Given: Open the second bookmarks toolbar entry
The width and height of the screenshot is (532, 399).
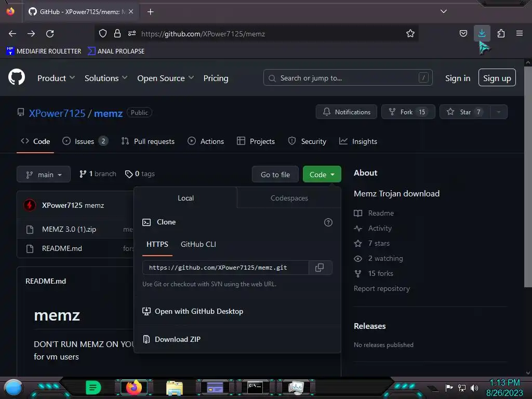Looking at the screenshot, I should point(116,51).
